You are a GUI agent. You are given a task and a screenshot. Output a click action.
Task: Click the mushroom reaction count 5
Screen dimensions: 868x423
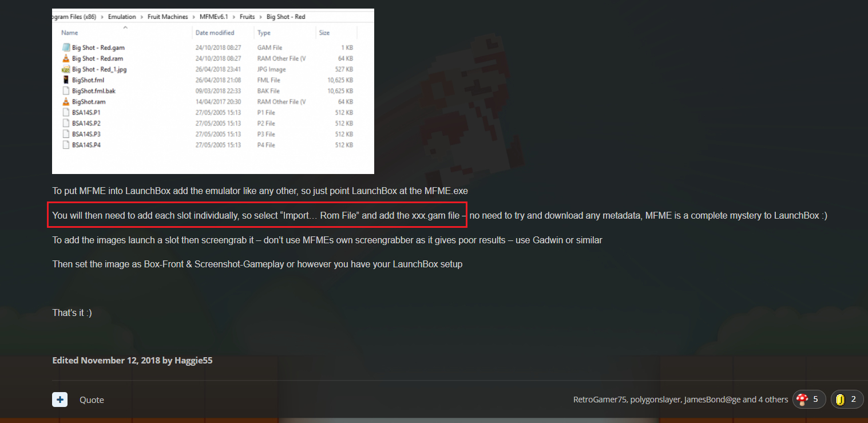coord(815,400)
